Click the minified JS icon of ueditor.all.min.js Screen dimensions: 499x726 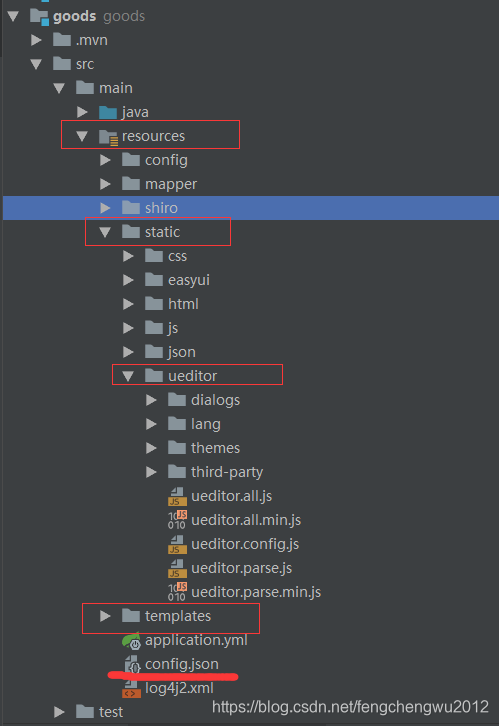pos(177,520)
